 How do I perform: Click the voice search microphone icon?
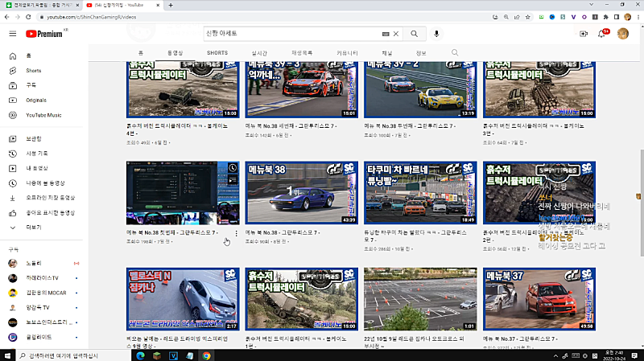[x=437, y=34]
